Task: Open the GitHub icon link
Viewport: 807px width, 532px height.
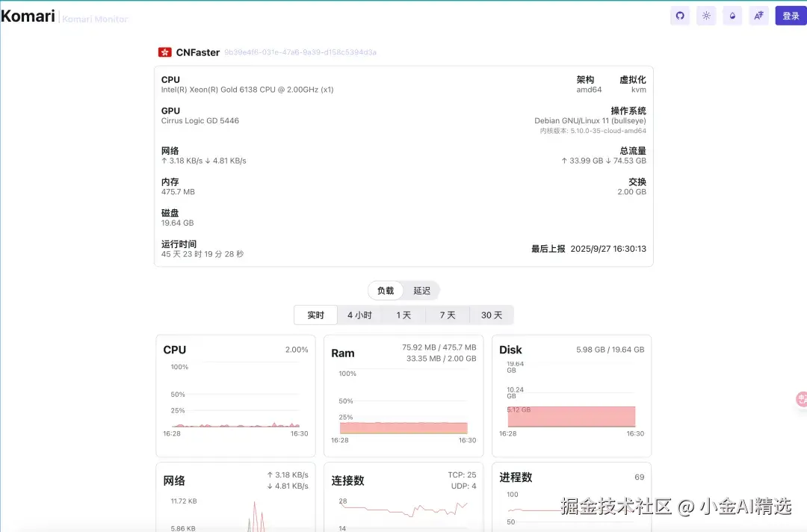Action: click(680, 16)
